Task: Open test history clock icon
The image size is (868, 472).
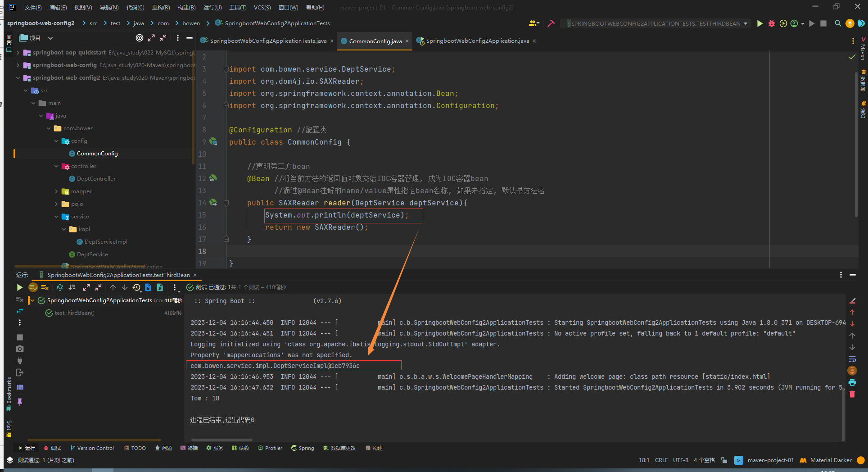Action: click(137, 287)
